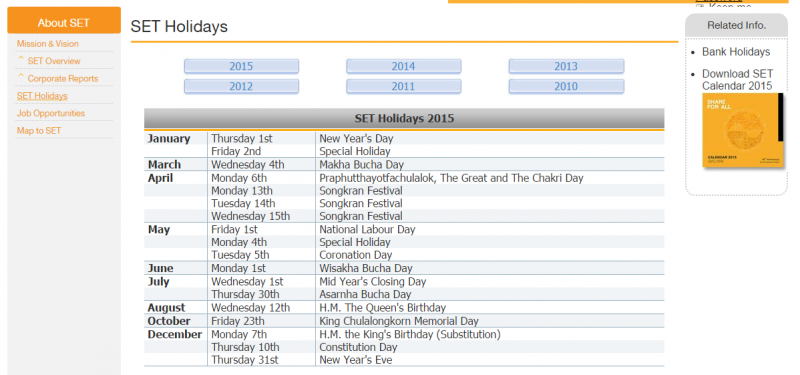Download SET Calendar 2015 link
Viewport: 800px width, 375px height.
tap(737, 80)
